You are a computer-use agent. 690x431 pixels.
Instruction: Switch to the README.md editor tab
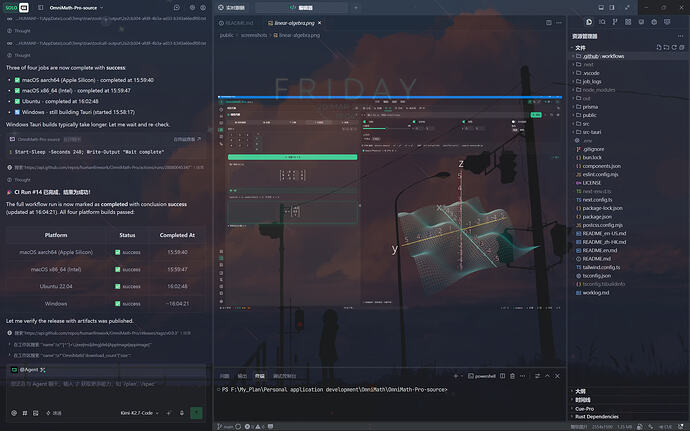pyautogui.click(x=239, y=23)
